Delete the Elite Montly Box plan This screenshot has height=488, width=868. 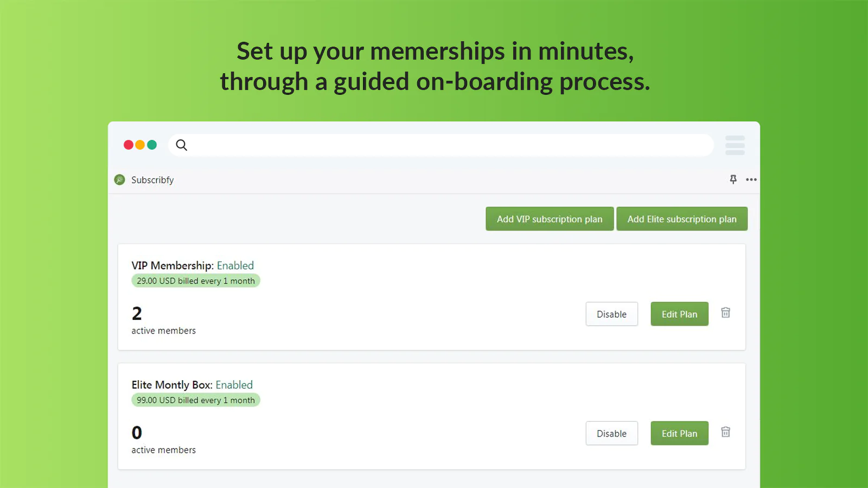pos(725,432)
